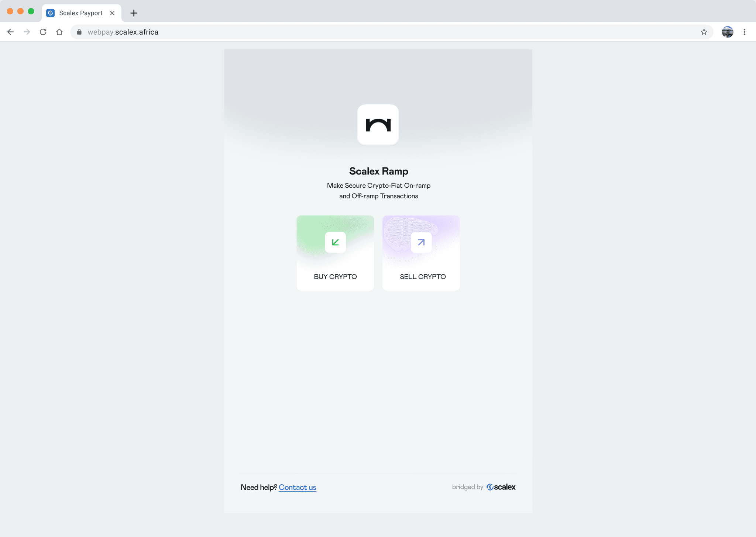The height and width of the screenshot is (537, 756).
Task: Go back to previous page
Action: pos(10,32)
